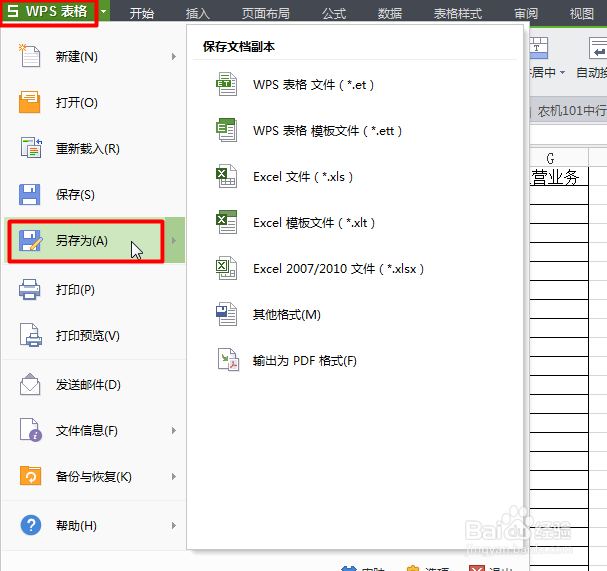Switch to the 开始 ribbon tab

[142, 14]
